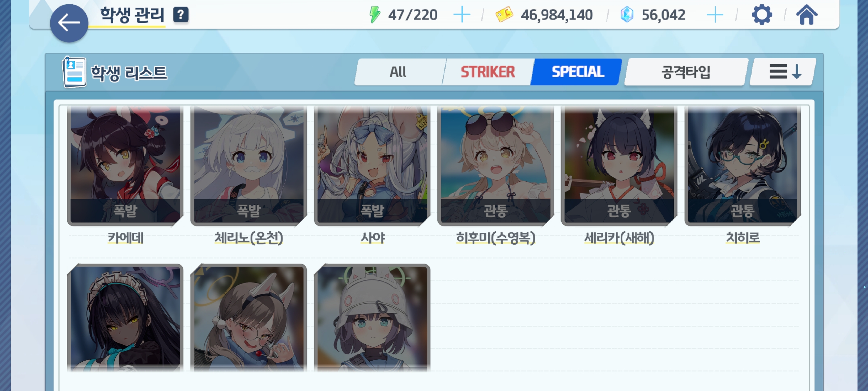The width and height of the screenshot is (868, 391).
Task: Select student 체리노(온천) portrait
Action: 249,166
